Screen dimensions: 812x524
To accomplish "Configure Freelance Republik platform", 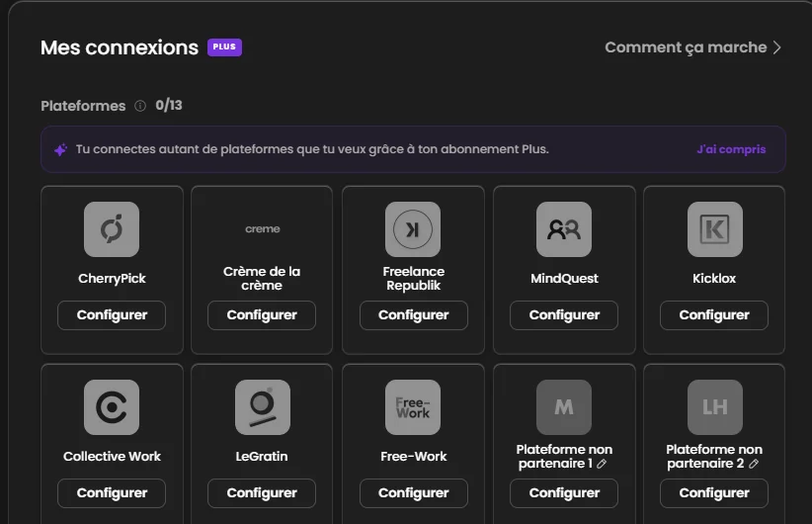I will pyautogui.click(x=413, y=315).
